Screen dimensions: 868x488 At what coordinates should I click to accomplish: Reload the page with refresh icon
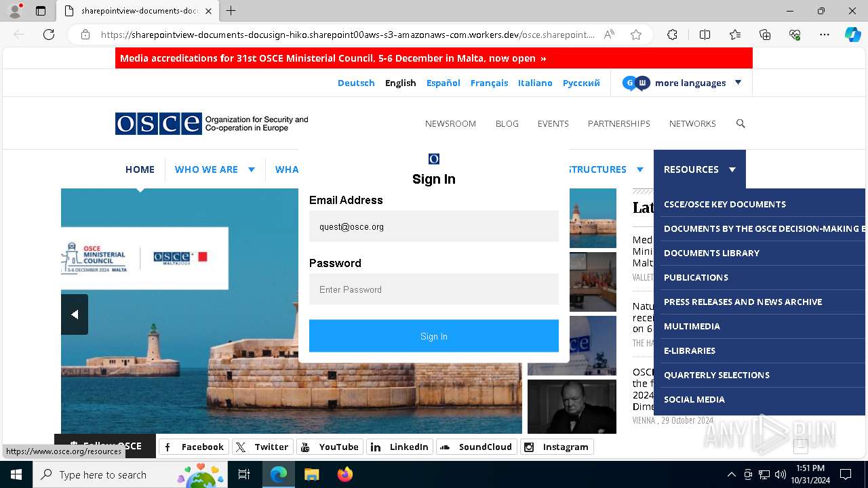49,35
